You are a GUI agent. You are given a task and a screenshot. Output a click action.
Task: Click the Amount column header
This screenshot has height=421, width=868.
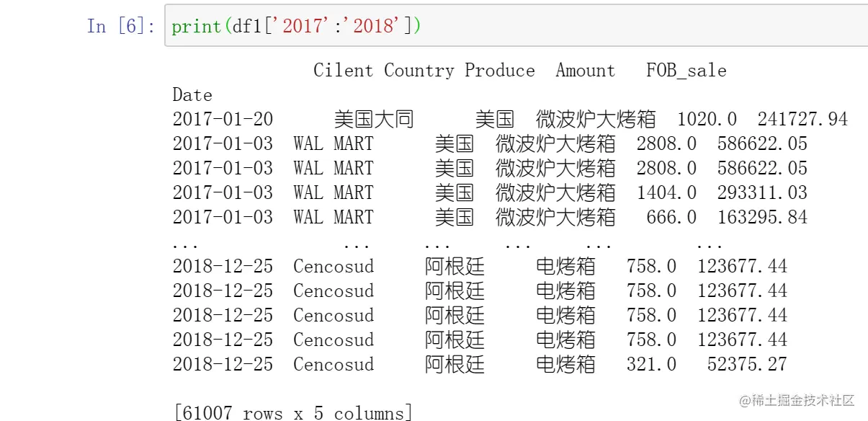coord(586,71)
